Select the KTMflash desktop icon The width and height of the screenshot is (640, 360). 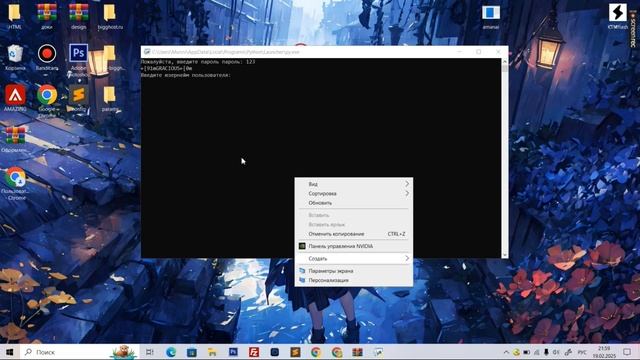pyautogui.click(x=618, y=16)
